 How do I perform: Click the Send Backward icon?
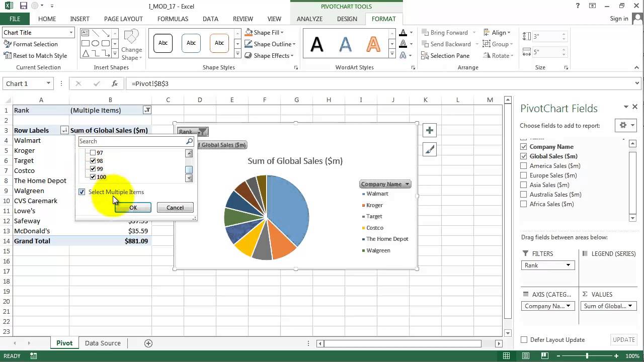pos(425,44)
